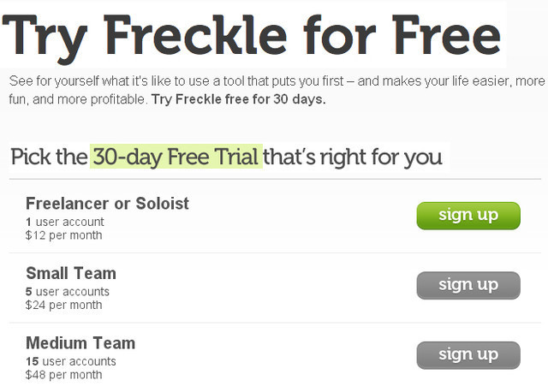Select the "$24 per month" price
The width and height of the screenshot is (548, 392).
[x=63, y=305]
